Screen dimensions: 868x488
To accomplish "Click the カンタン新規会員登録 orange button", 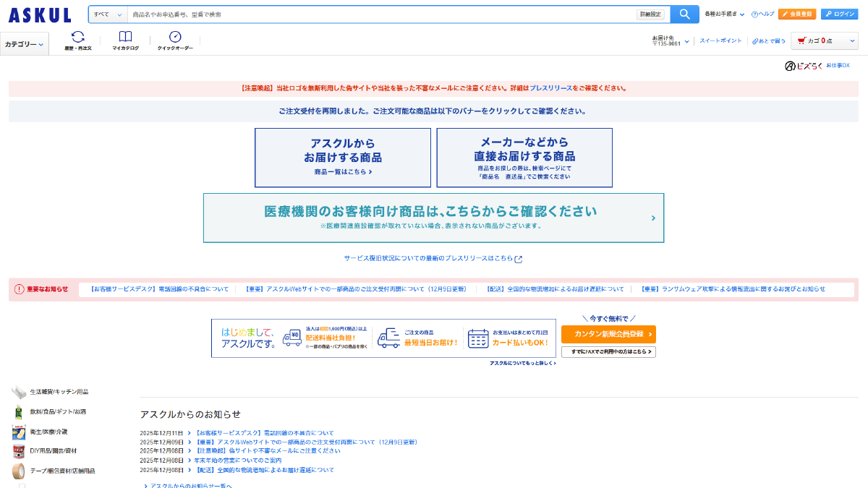I will coord(608,334).
